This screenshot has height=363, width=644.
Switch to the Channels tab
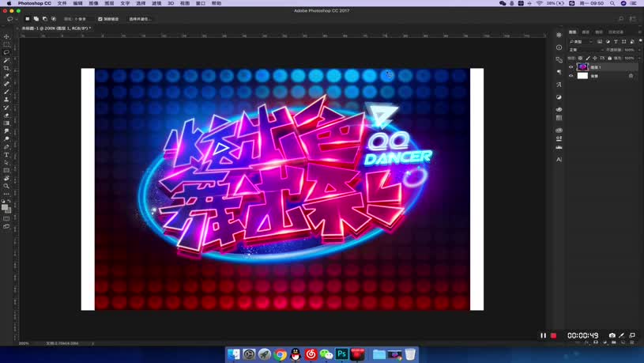point(586,32)
